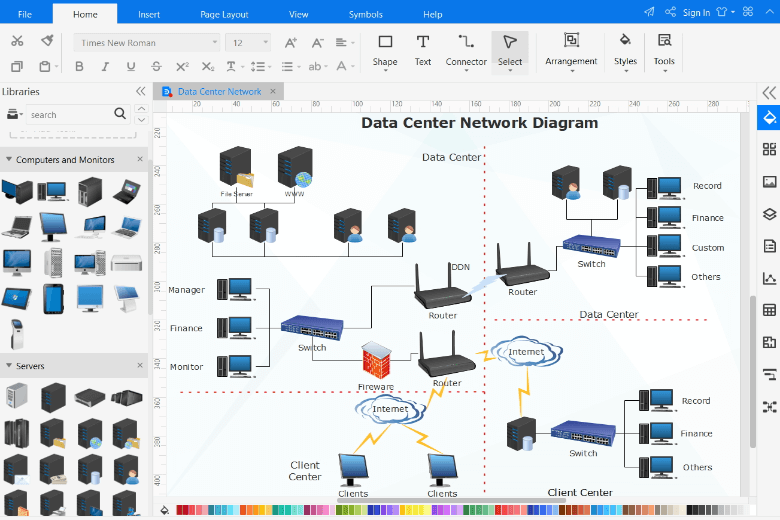
Task: Open the image panel icon in right sidebar
Action: (770, 182)
